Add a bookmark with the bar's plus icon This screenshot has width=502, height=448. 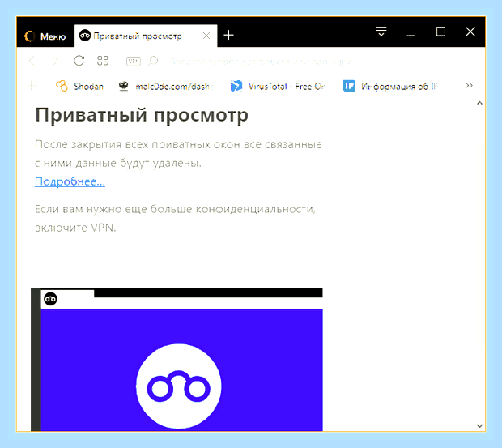pos(32,86)
